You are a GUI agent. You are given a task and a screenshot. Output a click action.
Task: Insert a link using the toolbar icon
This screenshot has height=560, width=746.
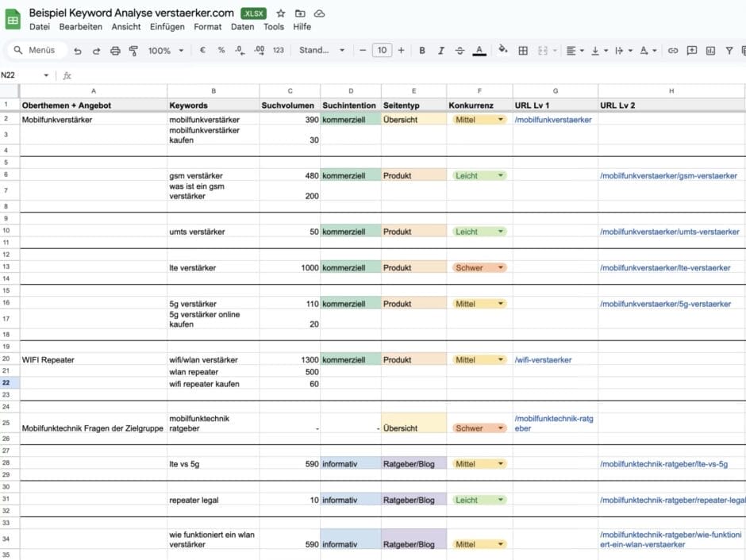tap(673, 51)
